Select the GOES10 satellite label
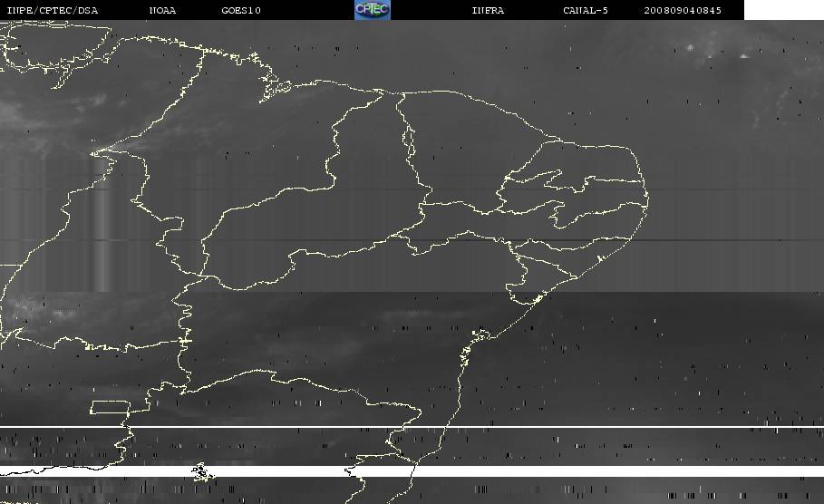Viewport: 824px width, 504px height. coord(241,10)
